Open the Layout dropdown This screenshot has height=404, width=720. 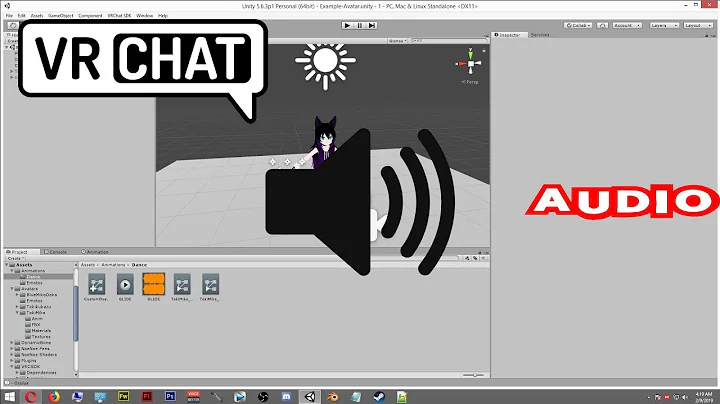pos(698,25)
